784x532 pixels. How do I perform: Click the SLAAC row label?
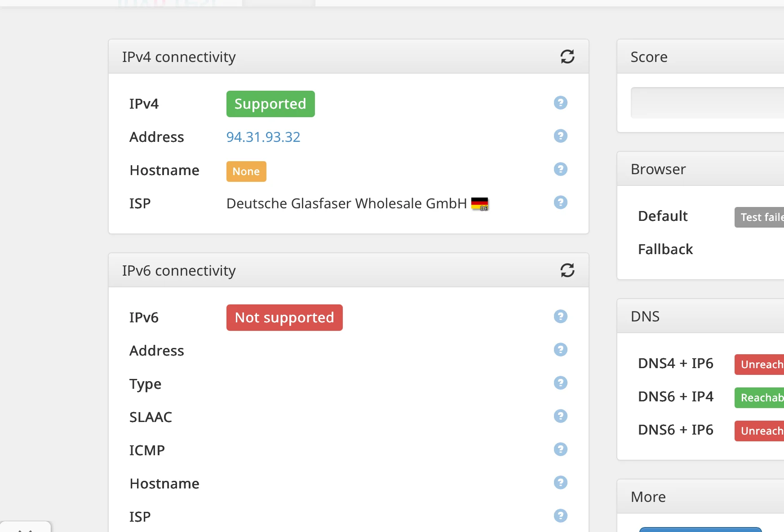(x=151, y=417)
